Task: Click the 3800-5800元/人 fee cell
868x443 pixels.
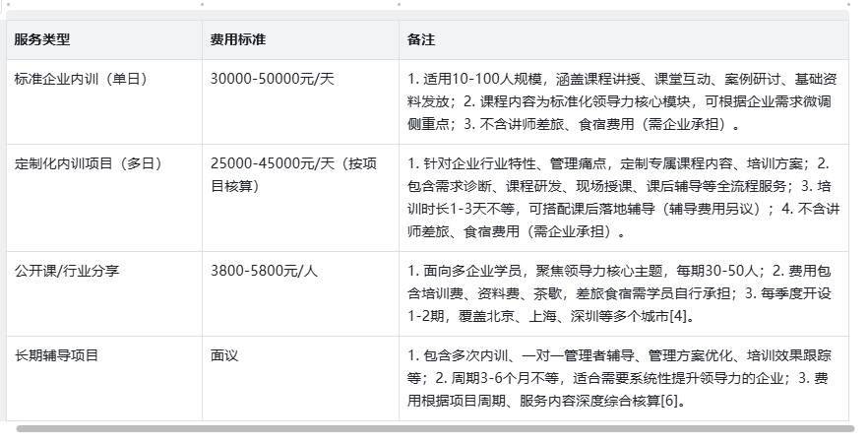Action: pyautogui.click(x=264, y=270)
